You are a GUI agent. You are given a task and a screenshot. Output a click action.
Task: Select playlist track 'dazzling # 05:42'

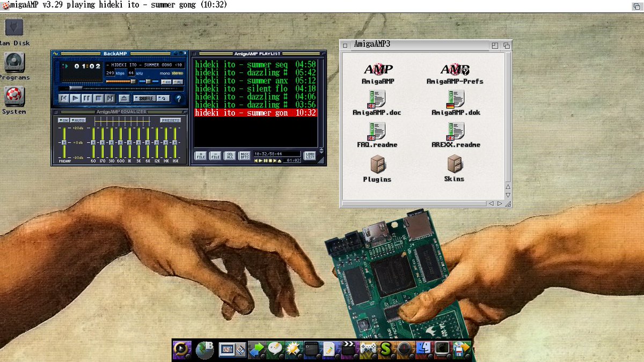(255, 72)
